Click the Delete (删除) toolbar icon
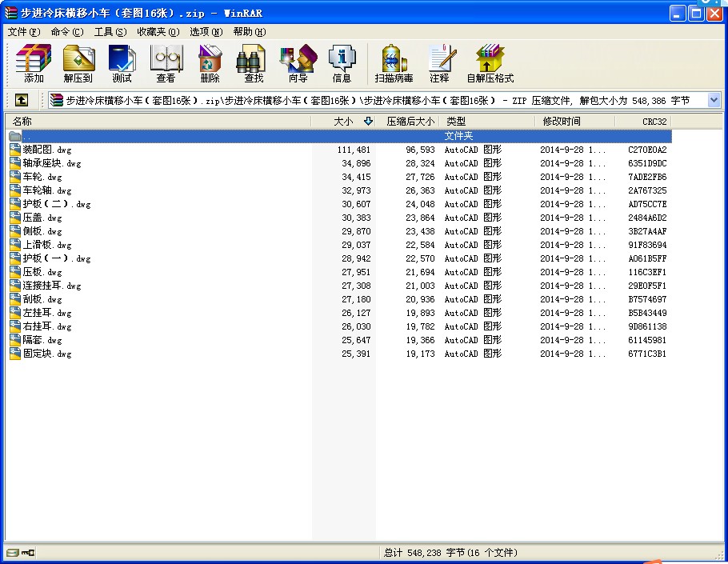 coord(210,63)
